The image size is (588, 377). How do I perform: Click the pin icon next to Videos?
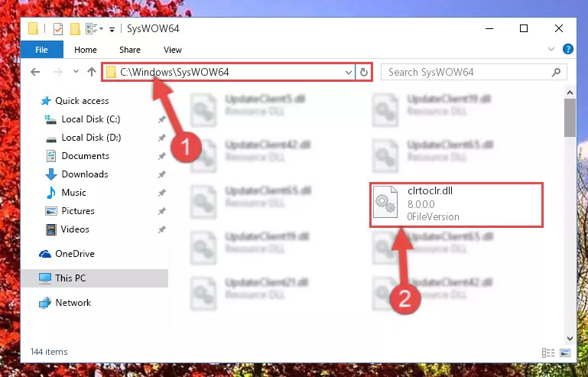coord(161,229)
